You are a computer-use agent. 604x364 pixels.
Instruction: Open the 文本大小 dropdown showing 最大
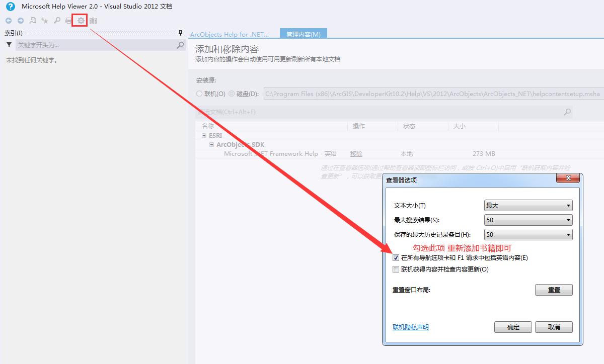click(528, 205)
